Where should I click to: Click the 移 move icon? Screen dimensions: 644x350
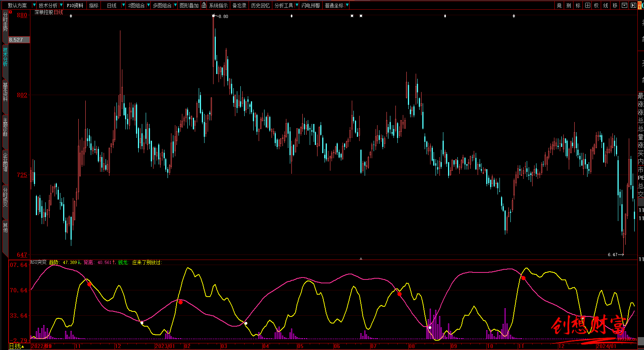pyautogui.click(x=615, y=5)
